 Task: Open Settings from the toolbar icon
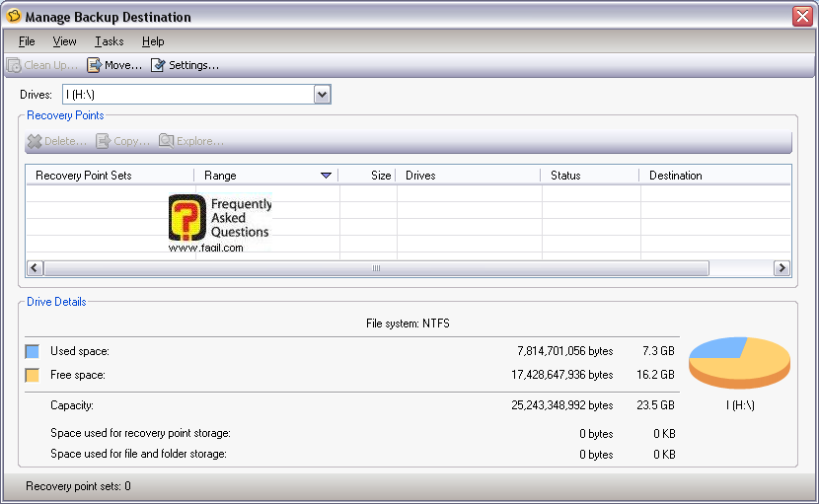[158, 66]
